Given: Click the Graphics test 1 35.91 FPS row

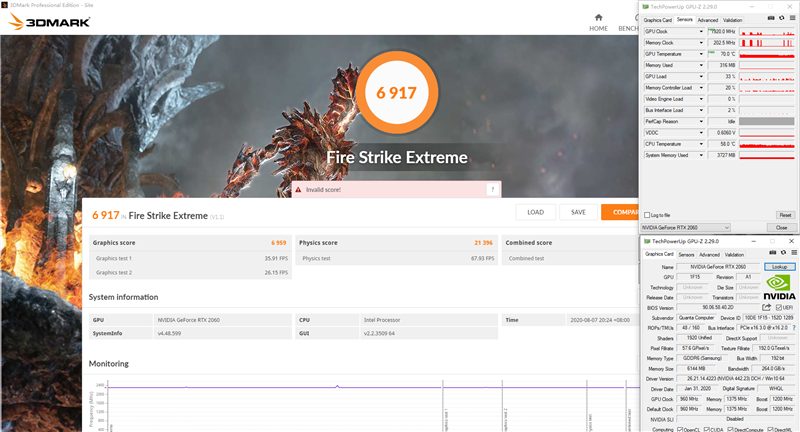Looking at the screenshot, I should tap(190, 259).
